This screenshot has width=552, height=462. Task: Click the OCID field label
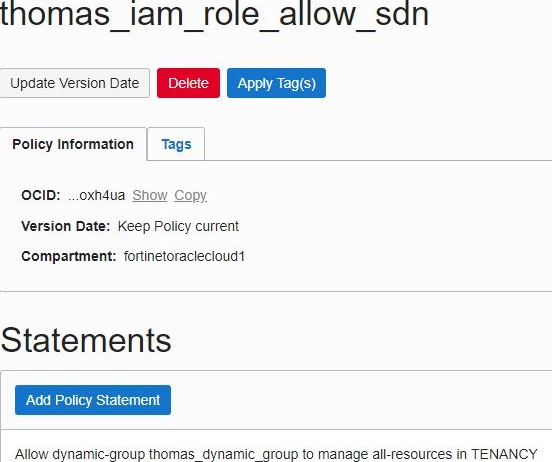[41, 195]
